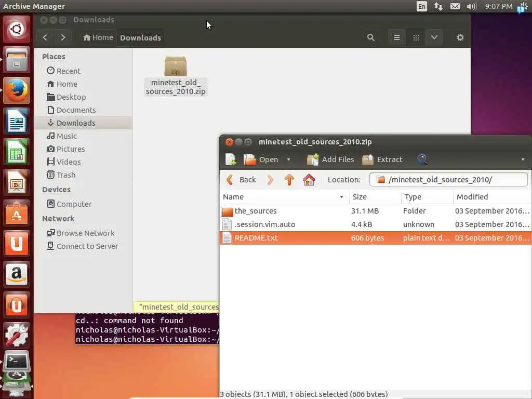Click the Location field showing /minetest_old_sources_2010/
The image size is (532, 399).
[x=448, y=180]
